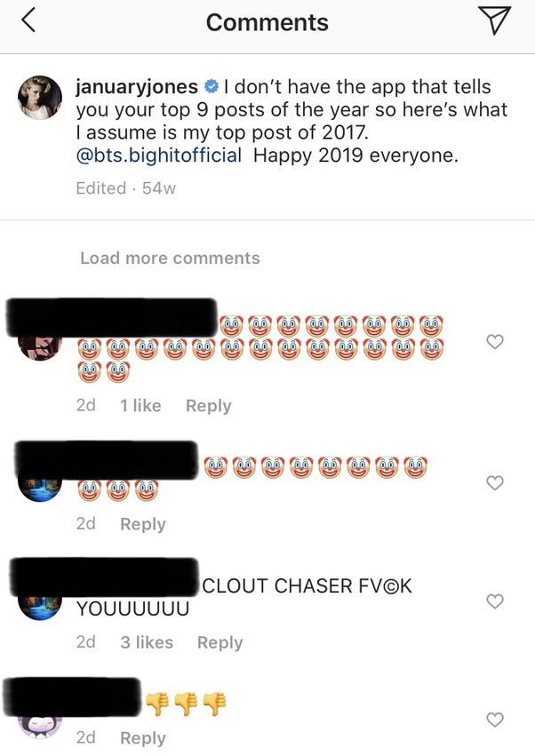The image size is (535, 756).
Task: Reply to the comment with 1 like
Action: (209, 406)
